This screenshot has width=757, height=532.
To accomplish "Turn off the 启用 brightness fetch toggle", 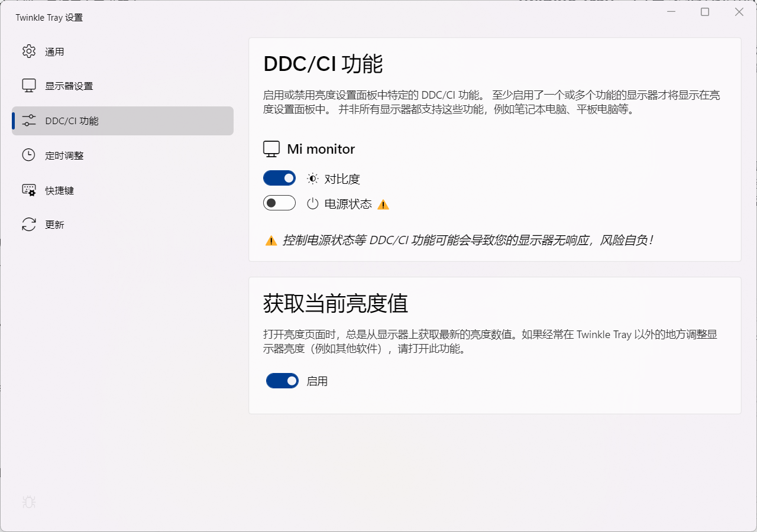I will coord(282,381).
